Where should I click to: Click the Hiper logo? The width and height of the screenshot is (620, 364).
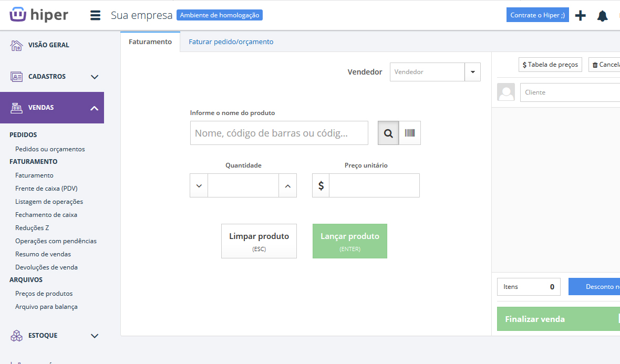[39, 15]
